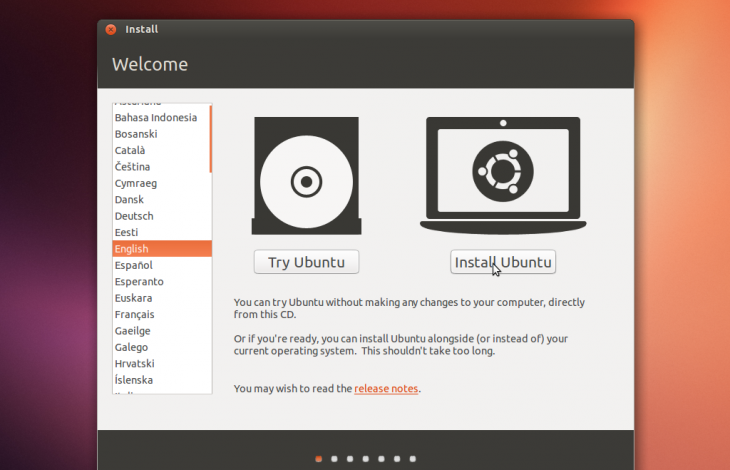Choose Eesti in the list
Image resolution: width=730 pixels, height=470 pixels.
pos(161,232)
